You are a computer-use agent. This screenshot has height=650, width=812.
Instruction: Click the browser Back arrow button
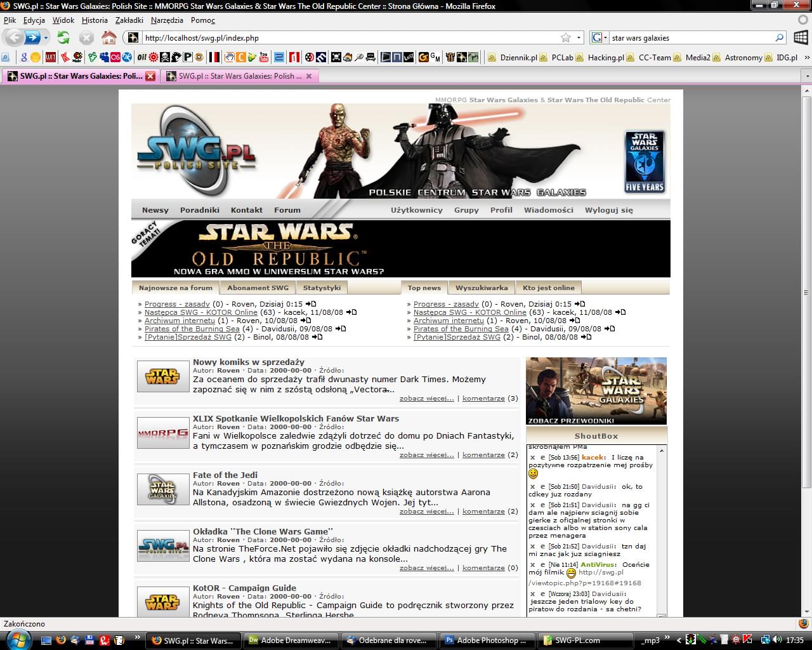point(14,37)
